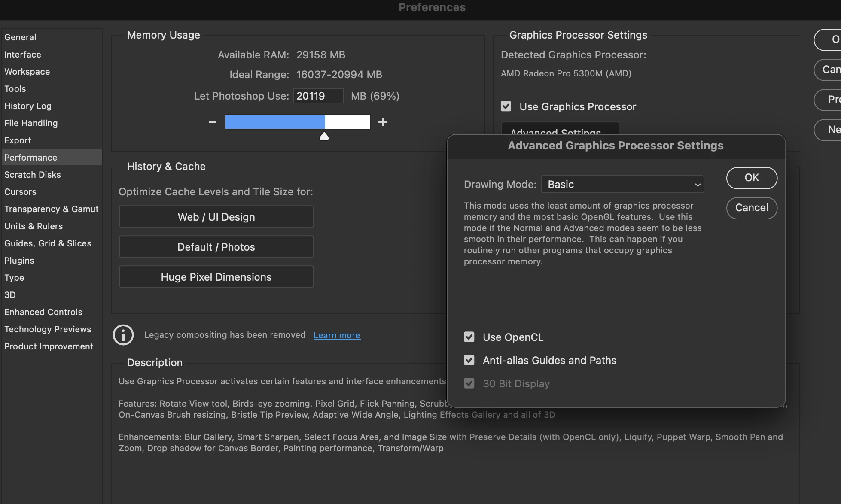Viewport: 841px width, 504px height.
Task: Cancel the Advanced Graphics Processor Settings dialog
Action: click(x=751, y=208)
